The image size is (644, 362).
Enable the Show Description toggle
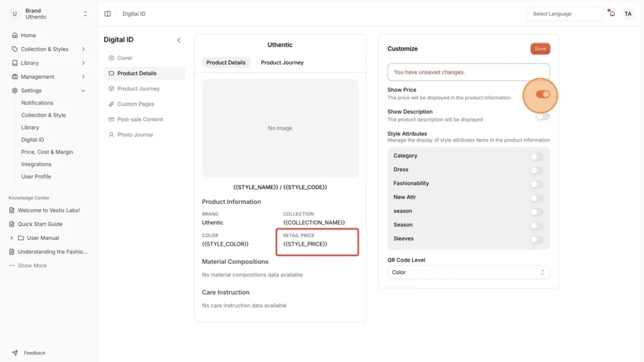(x=543, y=116)
